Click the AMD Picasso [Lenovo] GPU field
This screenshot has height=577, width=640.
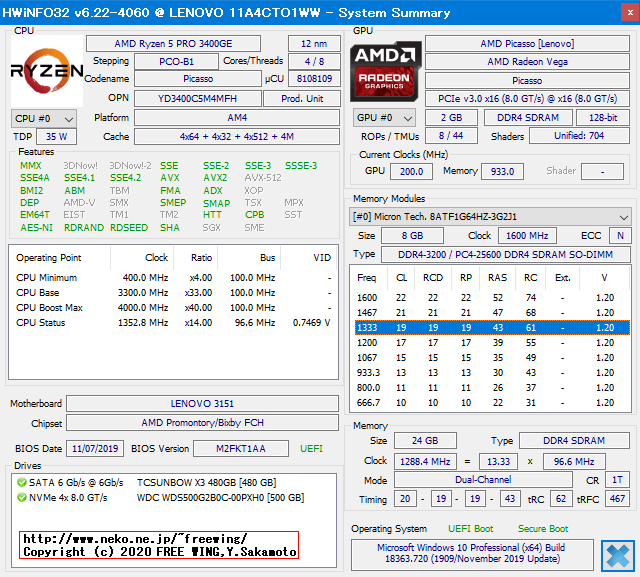pyautogui.click(x=527, y=44)
